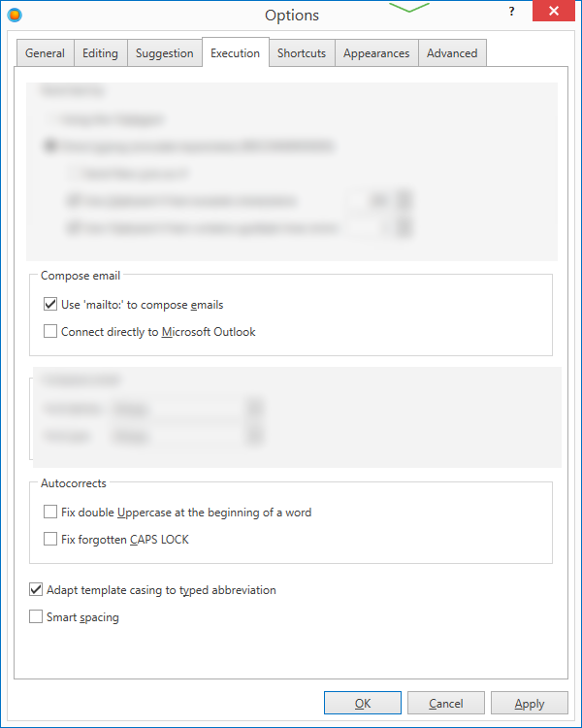Enable the Smart spacing option
Image resolution: width=582 pixels, height=728 pixels.
36,617
